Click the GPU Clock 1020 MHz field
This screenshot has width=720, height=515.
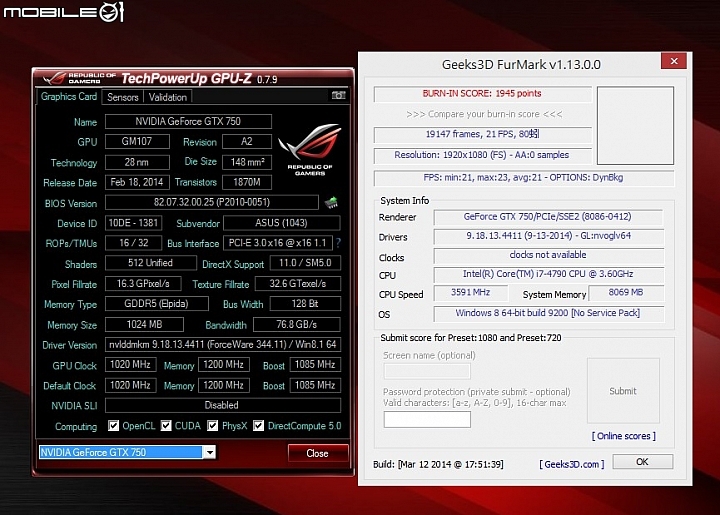(x=130, y=364)
